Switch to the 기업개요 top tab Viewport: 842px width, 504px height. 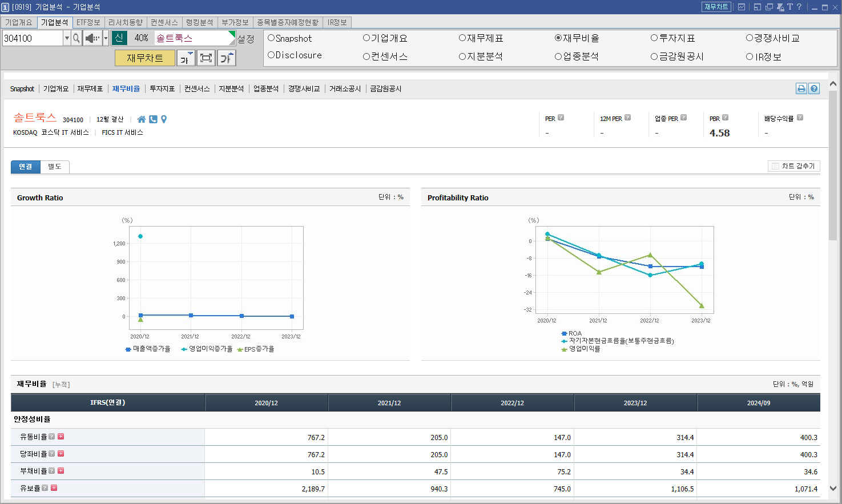pyautogui.click(x=19, y=22)
